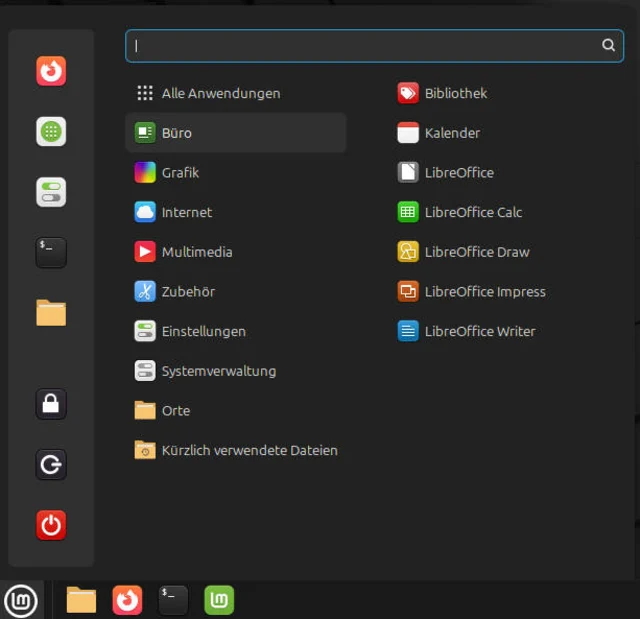The height and width of the screenshot is (619, 640).
Task: Select the Internet category
Action: (x=186, y=212)
